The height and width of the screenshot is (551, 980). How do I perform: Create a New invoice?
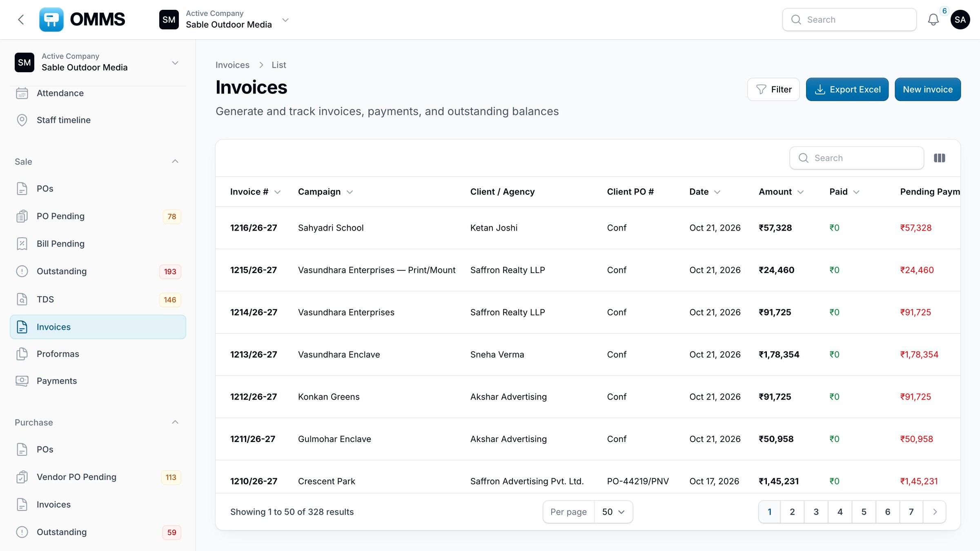point(928,89)
